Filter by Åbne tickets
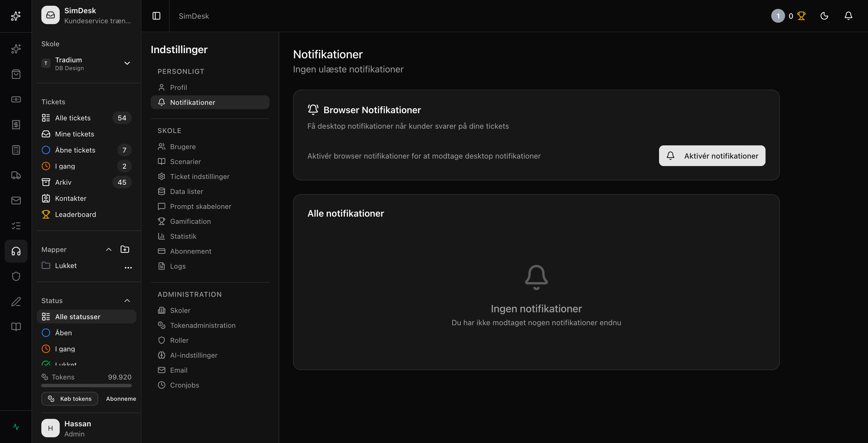 [86, 150]
